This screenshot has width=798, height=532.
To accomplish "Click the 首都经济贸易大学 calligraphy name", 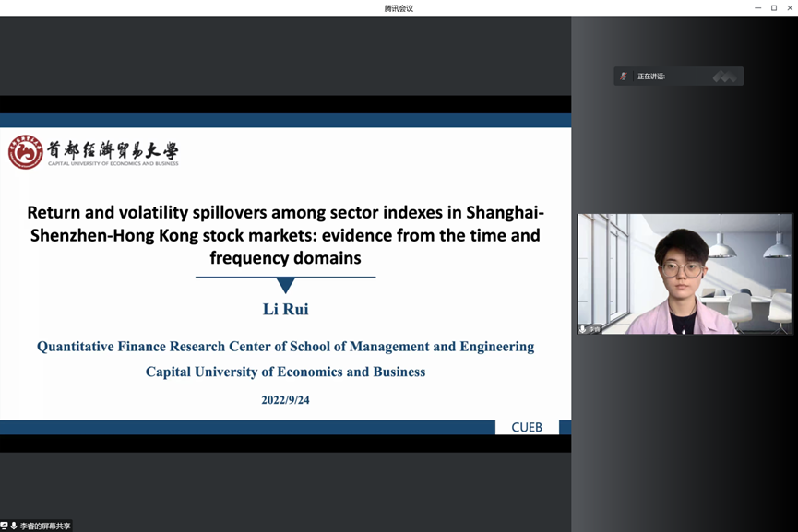I will [x=113, y=150].
